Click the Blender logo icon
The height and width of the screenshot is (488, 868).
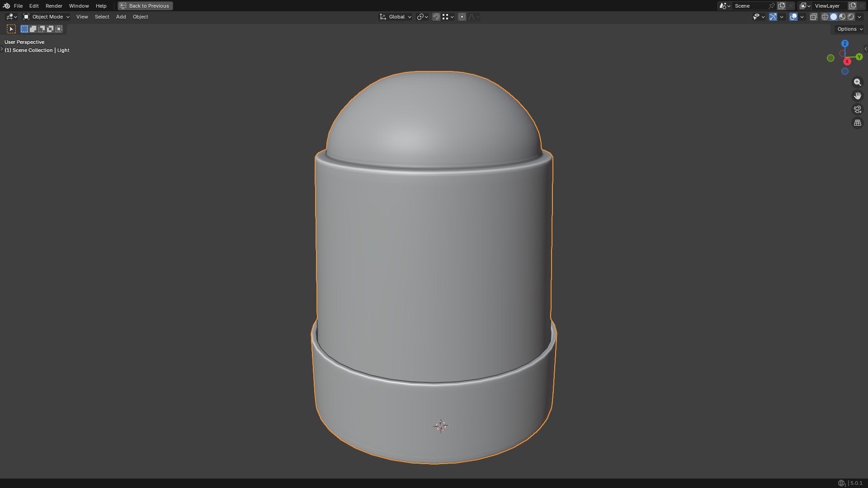pyautogui.click(x=6, y=6)
